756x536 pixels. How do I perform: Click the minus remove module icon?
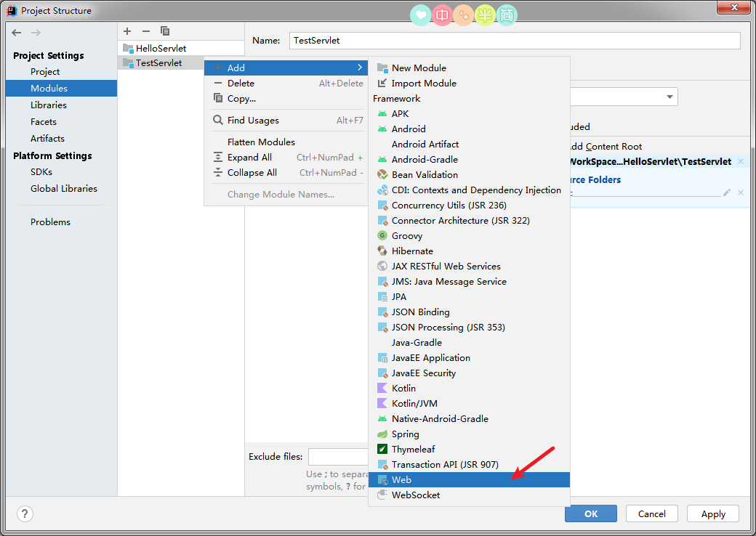(x=146, y=31)
